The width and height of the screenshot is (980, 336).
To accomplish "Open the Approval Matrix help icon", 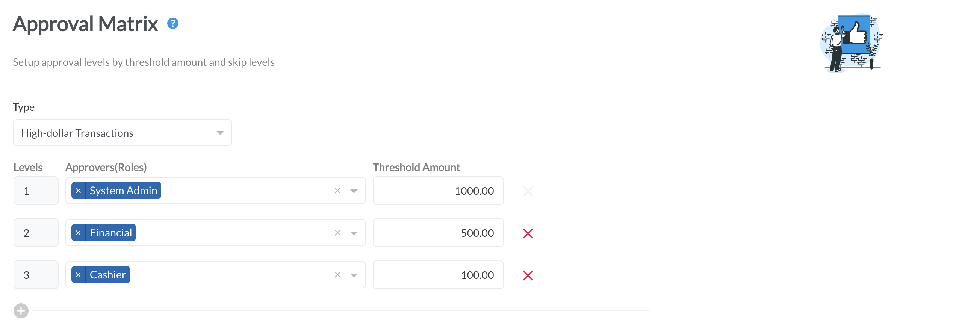I will pos(173,24).
